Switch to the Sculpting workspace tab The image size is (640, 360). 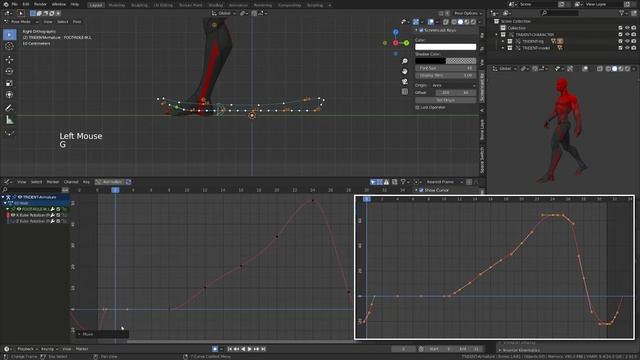coord(139,5)
